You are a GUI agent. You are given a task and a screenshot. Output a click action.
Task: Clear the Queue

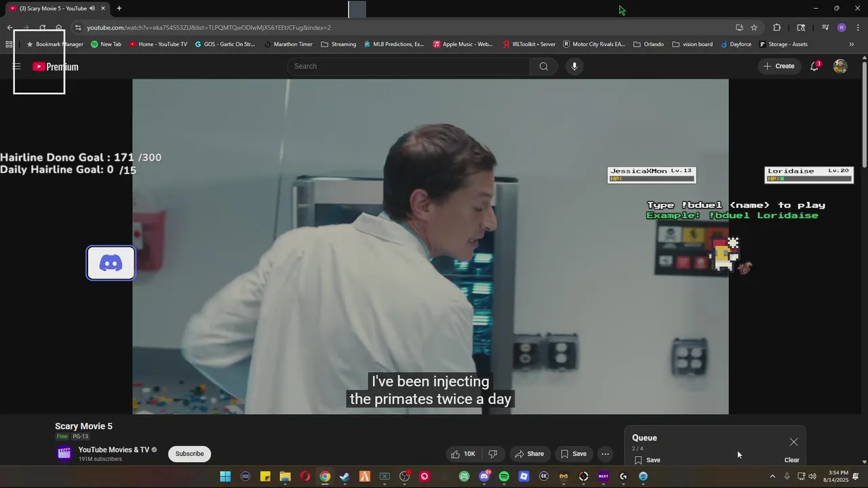click(791, 460)
